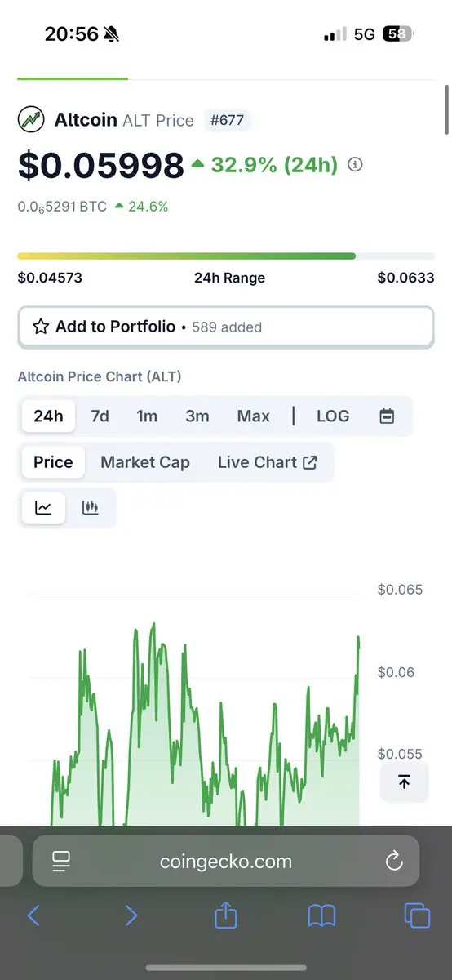The width and height of the screenshot is (452, 980).
Task: Select the 7d chart timeframe
Action: coord(100,416)
